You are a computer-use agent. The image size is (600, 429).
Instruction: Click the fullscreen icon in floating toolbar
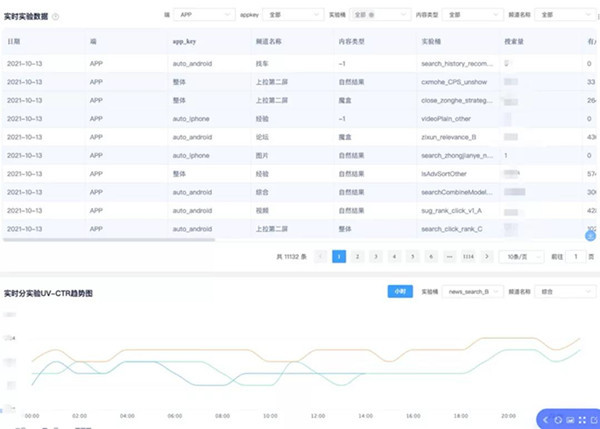(581, 419)
